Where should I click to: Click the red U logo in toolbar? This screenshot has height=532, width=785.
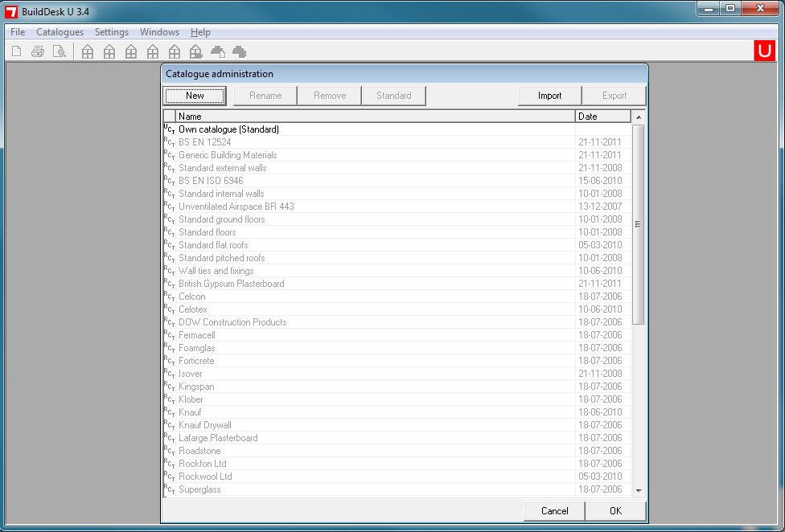coord(764,51)
